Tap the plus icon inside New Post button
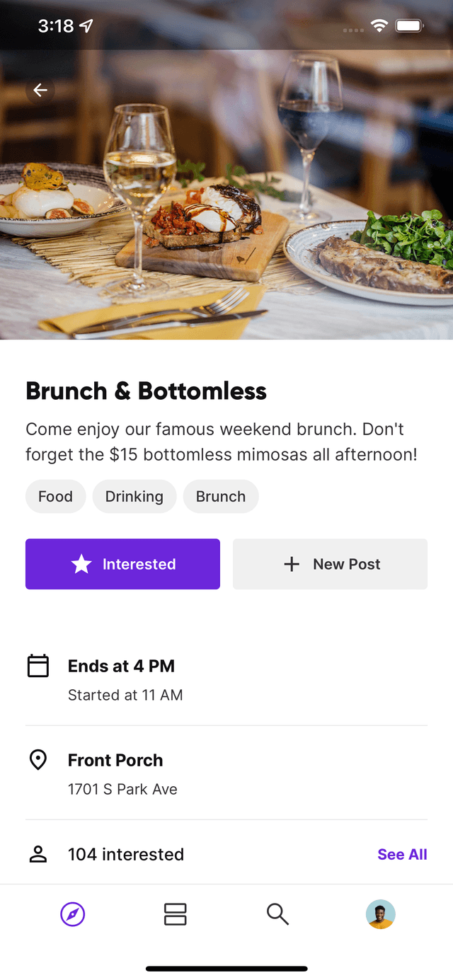The image size is (453, 980). (291, 564)
